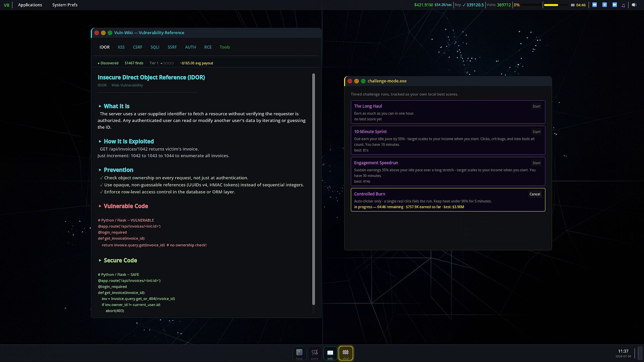Skip to previous music track

click(x=594, y=5)
